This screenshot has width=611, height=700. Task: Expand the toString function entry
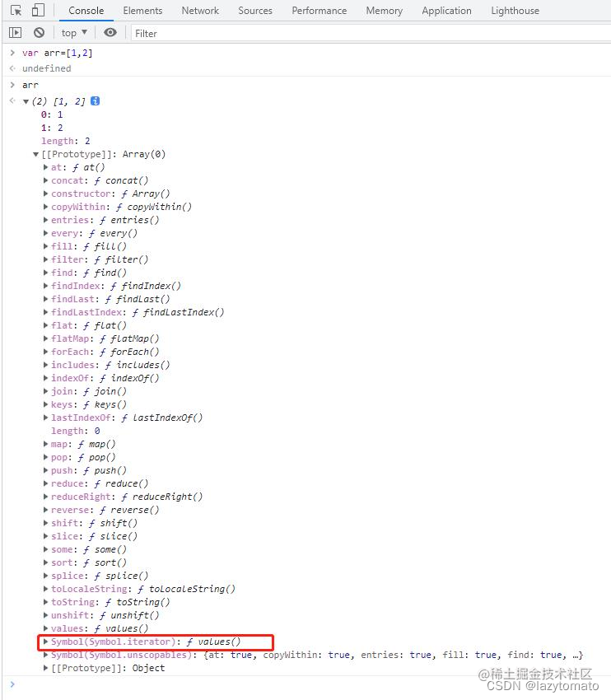click(x=45, y=602)
